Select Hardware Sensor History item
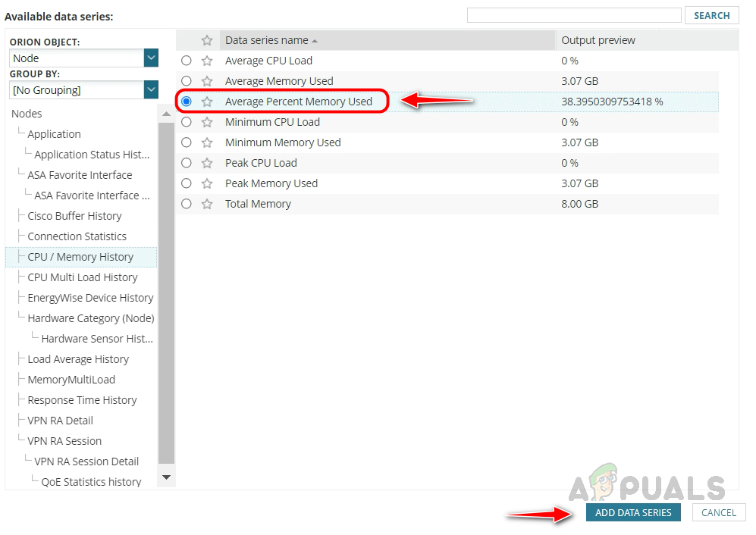 (x=97, y=339)
